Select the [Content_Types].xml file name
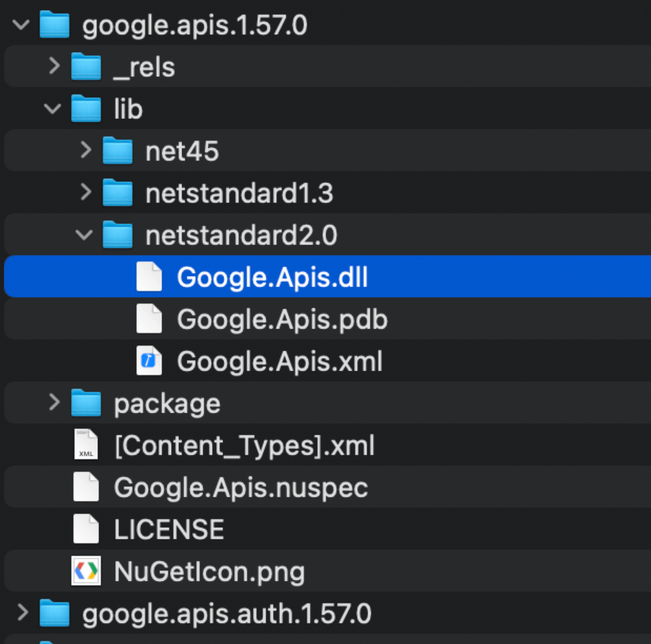Screen dimensions: 651x644 point(245,446)
